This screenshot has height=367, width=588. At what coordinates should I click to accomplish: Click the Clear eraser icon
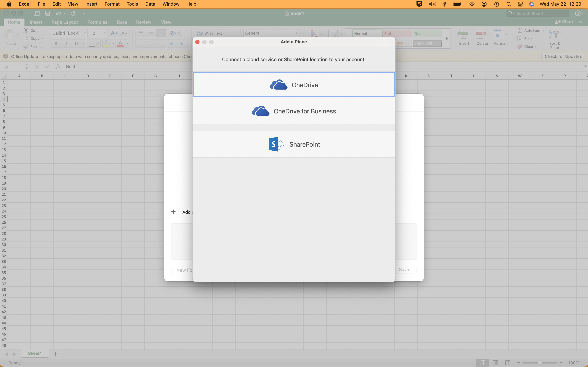(x=520, y=47)
